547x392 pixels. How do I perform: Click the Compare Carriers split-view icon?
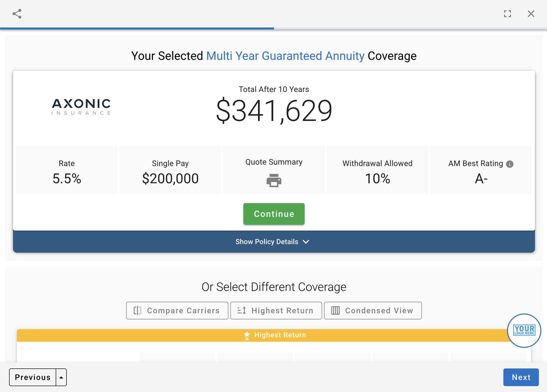pos(138,311)
